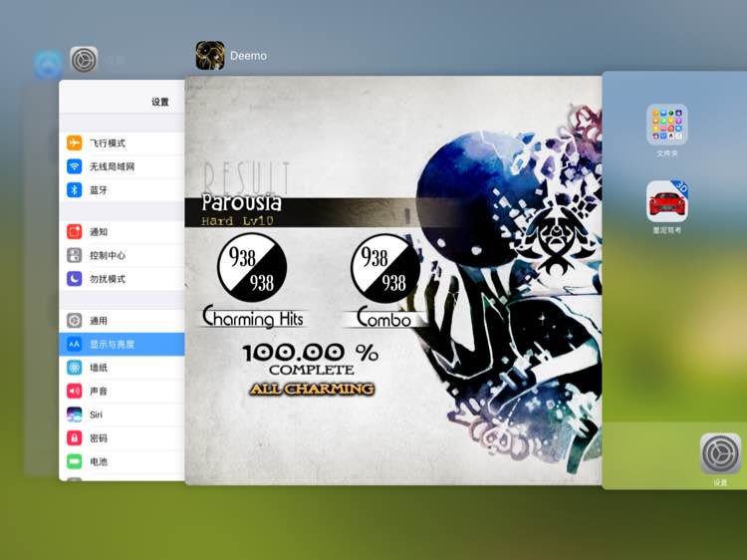The image size is (747, 560).
Task: Click the Charming Hits 938/938 circle
Action: click(252, 267)
